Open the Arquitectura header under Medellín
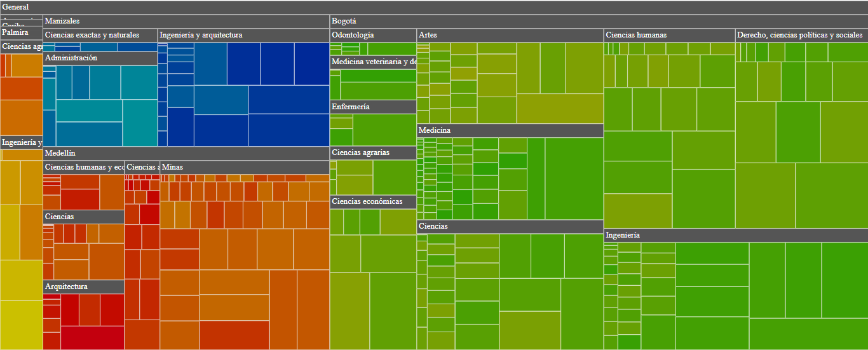 click(x=83, y=287)
